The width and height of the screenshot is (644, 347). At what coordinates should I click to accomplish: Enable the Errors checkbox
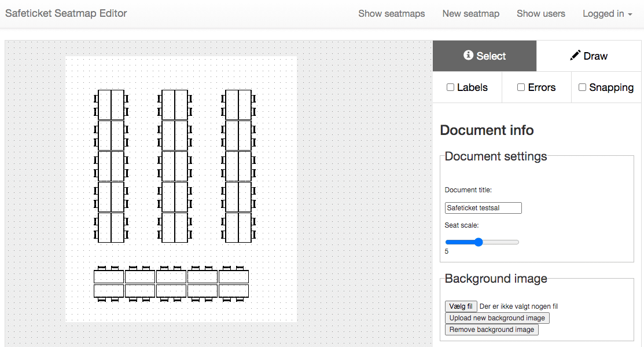point(521,87)
